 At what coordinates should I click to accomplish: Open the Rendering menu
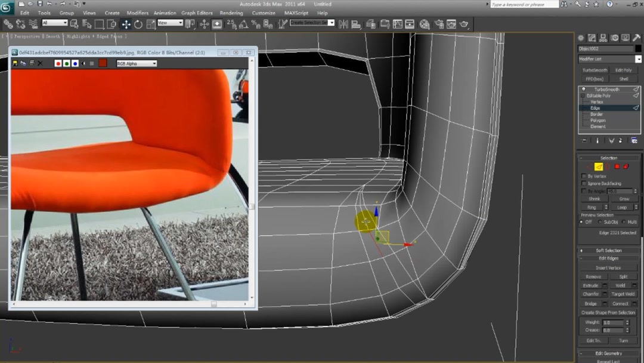click(x=231, y=13)
